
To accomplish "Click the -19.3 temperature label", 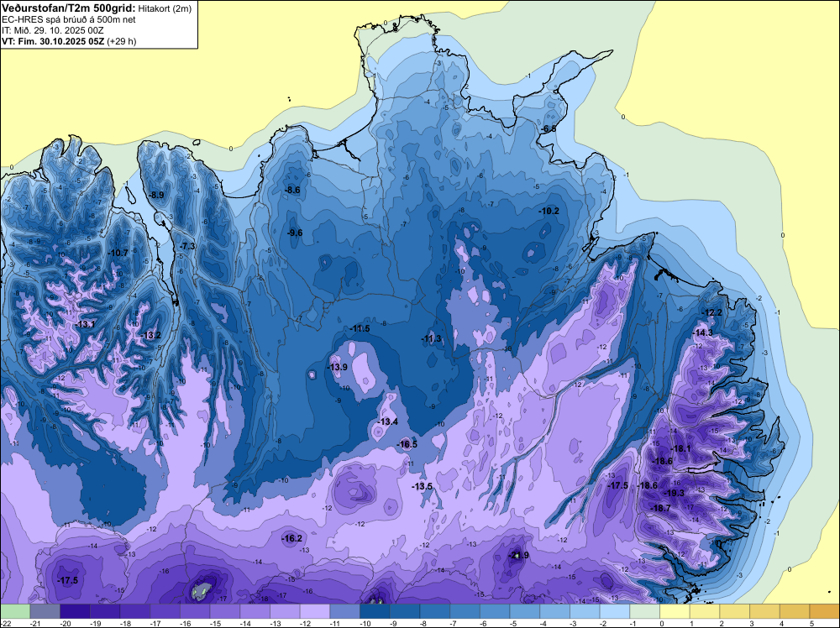I will pyautogui.click(x=675, y=493).
